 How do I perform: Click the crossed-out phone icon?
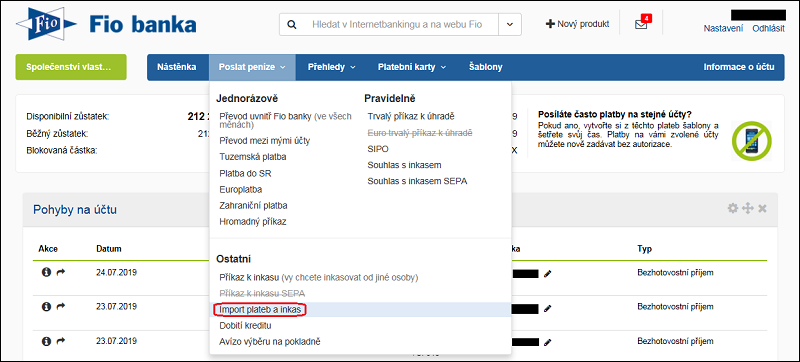pos(751,141)
